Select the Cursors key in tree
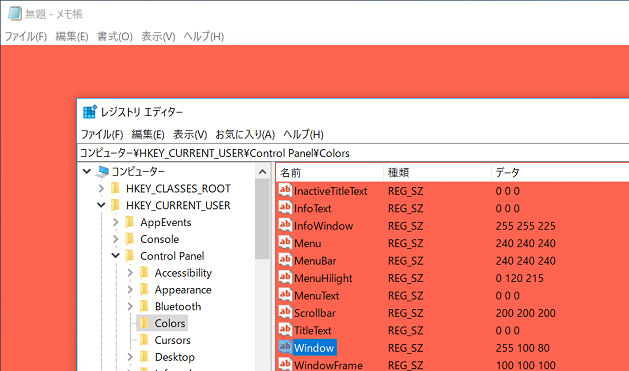Image resolution: width=629 pixels, height=371 pixels. [x=172, y=340]
